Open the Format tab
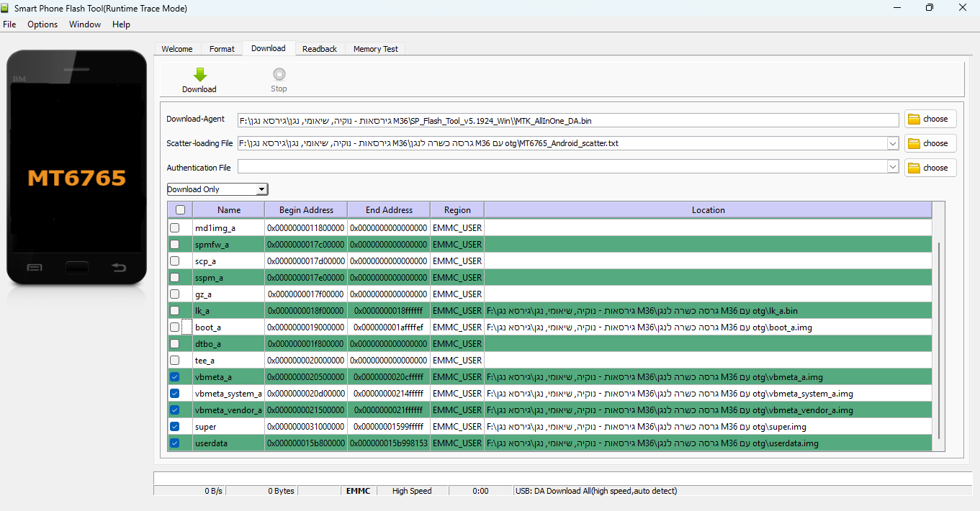The width and height of the screenshot is (980, 511). [x=222, y=49]
